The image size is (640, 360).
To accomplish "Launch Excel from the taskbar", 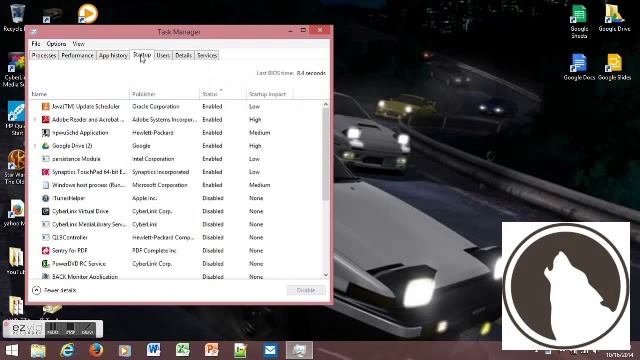I will pos(182,351).
